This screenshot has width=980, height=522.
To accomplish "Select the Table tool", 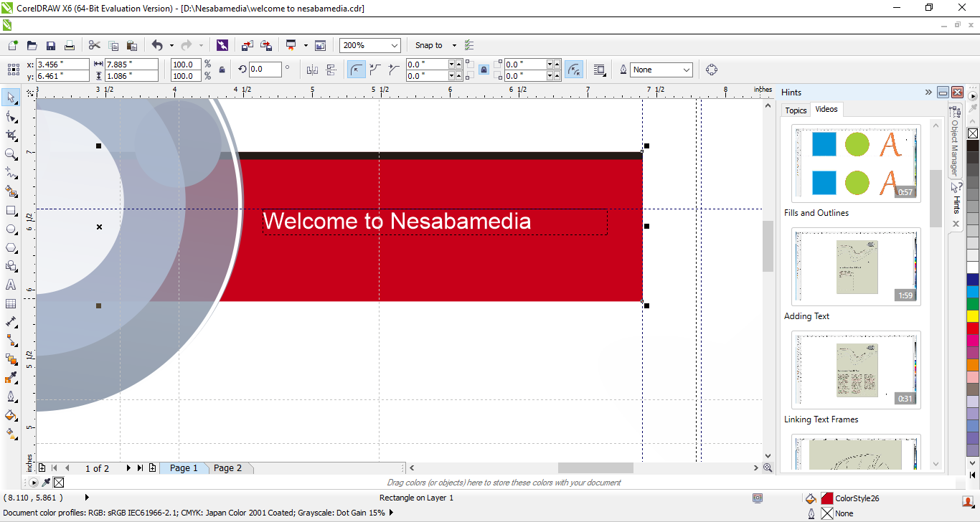I will tap(11, 303).
